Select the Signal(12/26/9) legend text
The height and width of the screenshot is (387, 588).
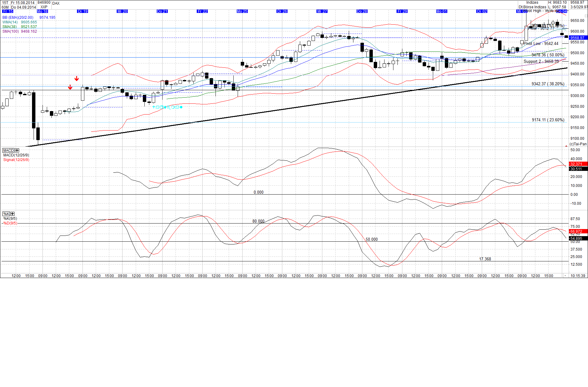click(x=16, y=160)
